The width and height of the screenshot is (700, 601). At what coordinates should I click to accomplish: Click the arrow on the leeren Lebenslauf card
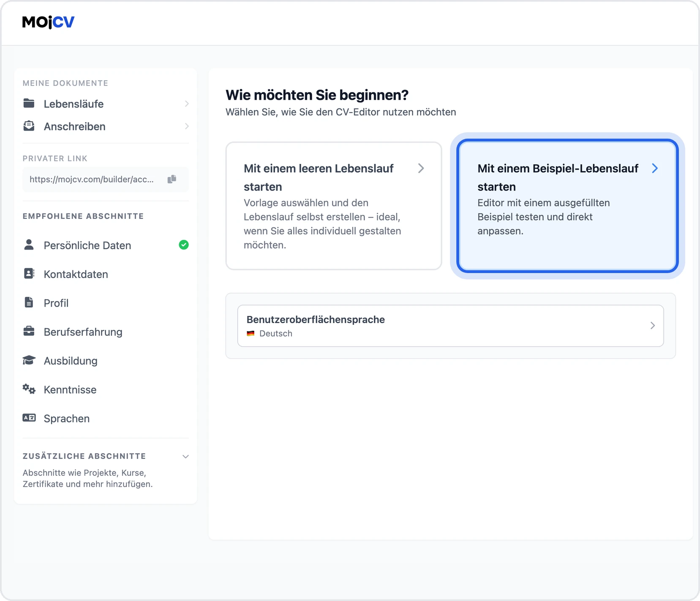coord(421,169)
